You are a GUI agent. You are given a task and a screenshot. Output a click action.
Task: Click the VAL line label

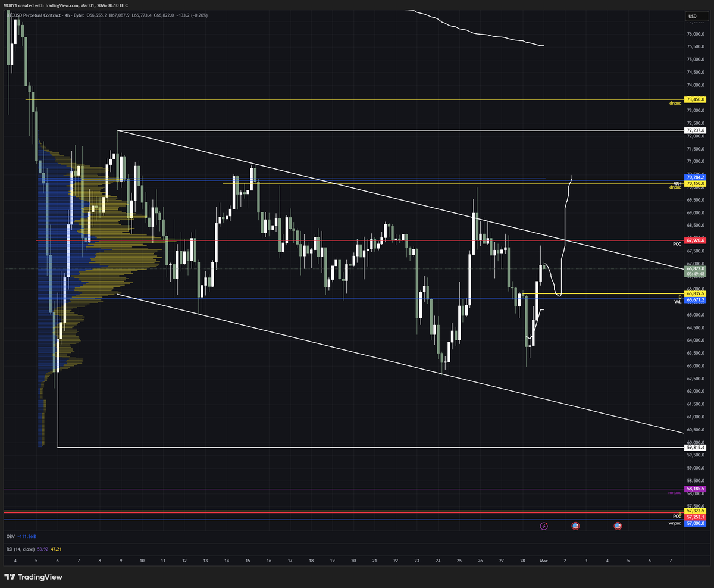(x=677, y=302)
